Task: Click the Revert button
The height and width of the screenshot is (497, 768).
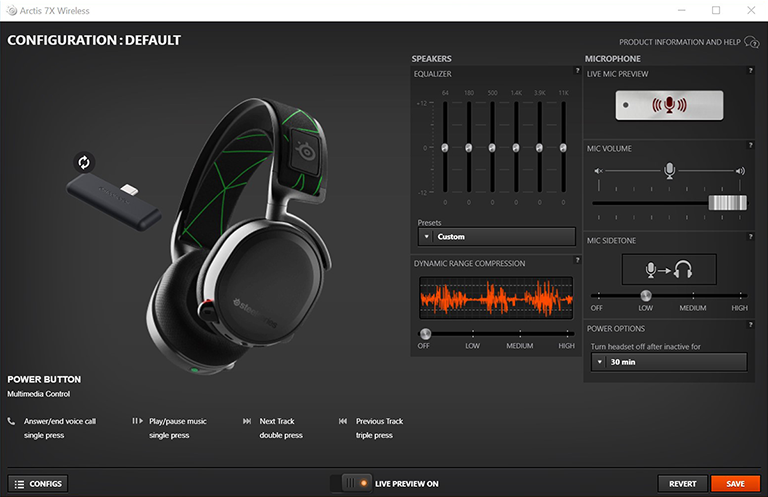Action: tap(682, 484)
